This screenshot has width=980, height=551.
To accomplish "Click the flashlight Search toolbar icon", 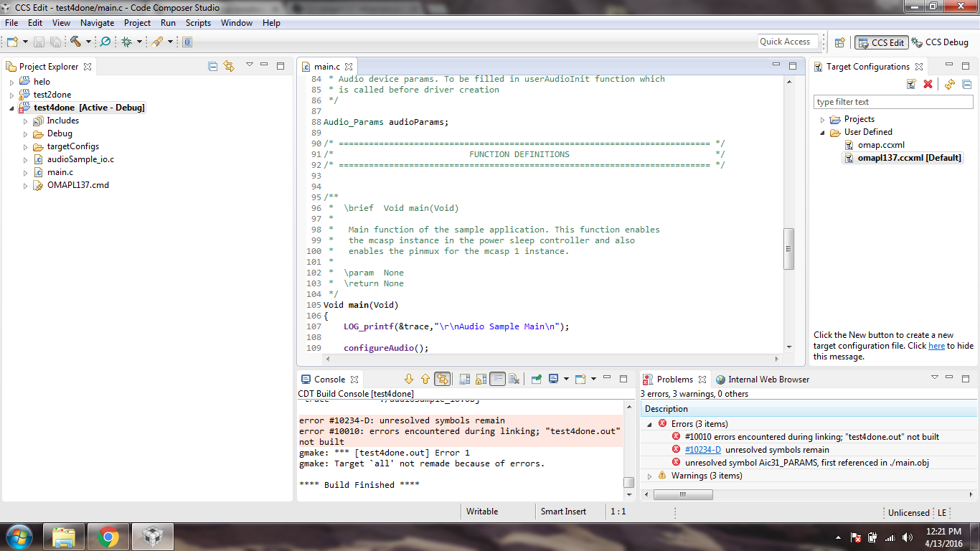I will 157,42.
